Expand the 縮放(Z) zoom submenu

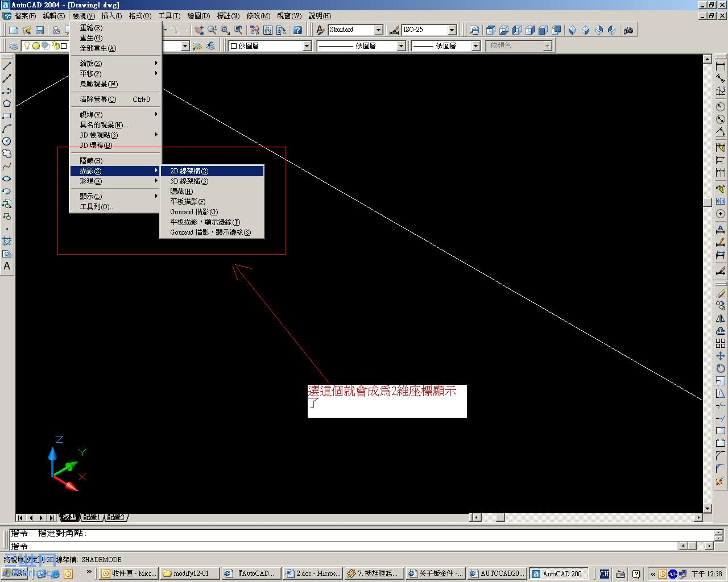tap(116, 63)
